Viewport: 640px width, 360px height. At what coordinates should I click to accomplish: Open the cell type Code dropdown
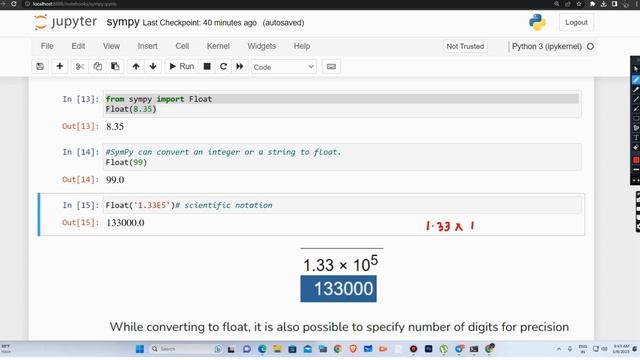[283, 67]
